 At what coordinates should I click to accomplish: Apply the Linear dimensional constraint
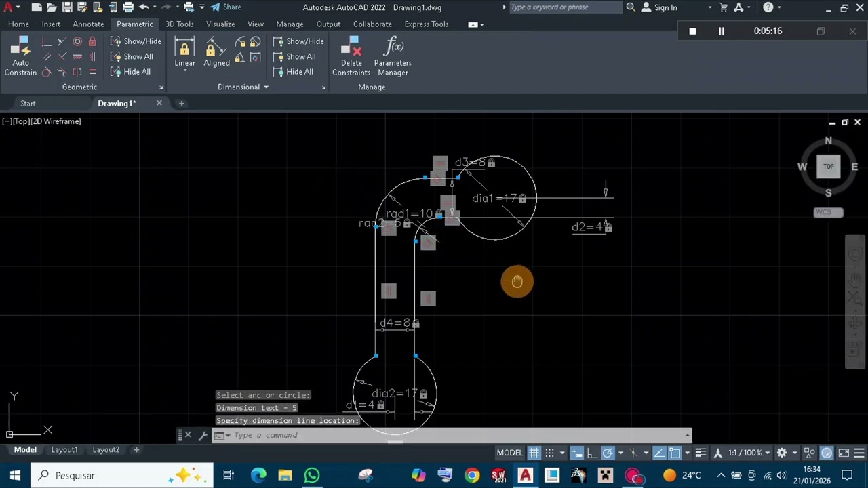pos(184,52)
